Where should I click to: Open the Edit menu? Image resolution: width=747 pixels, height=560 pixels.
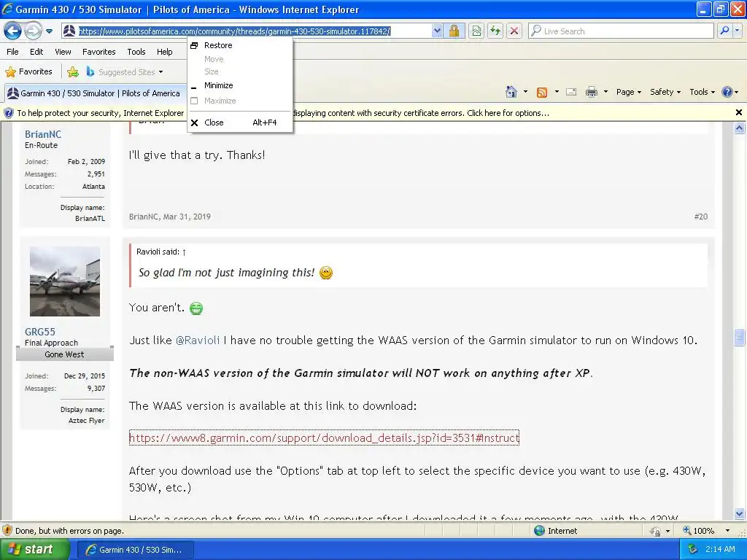(x=36, y=52)
